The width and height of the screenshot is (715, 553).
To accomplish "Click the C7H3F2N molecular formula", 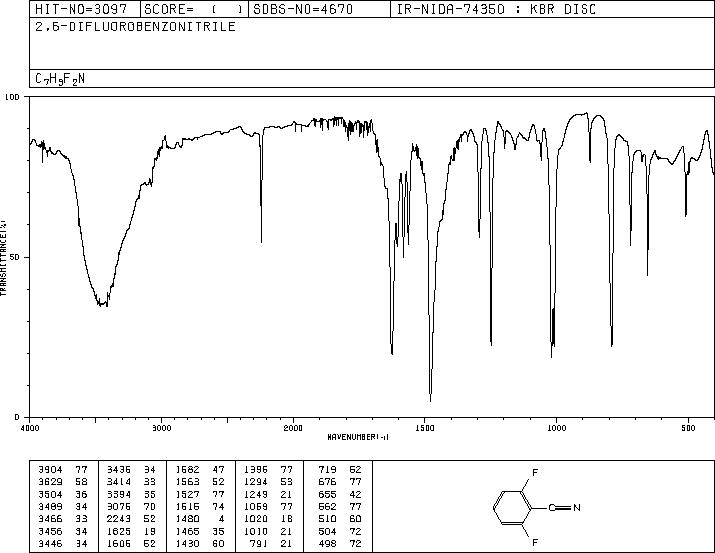I will pos(60,79).
